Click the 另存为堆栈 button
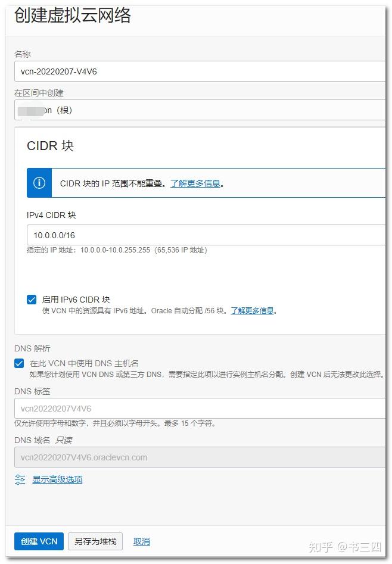 point(95,541)
